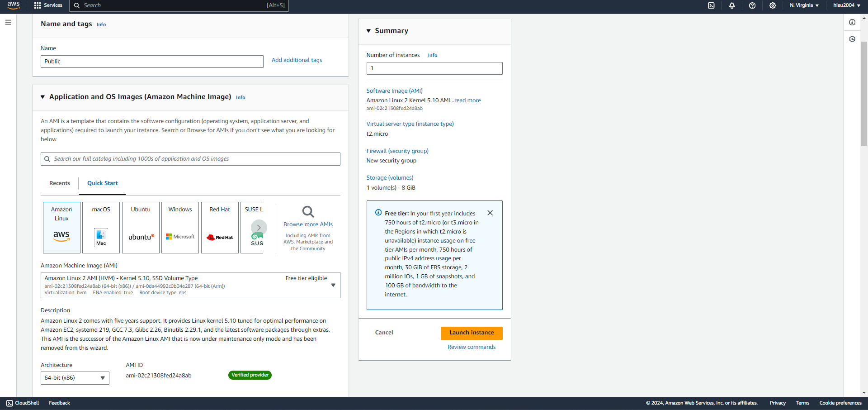The height and width of the screenshot is (410, 868).
Task: Open the AWS home logo
Action: [x=14, y=5]
